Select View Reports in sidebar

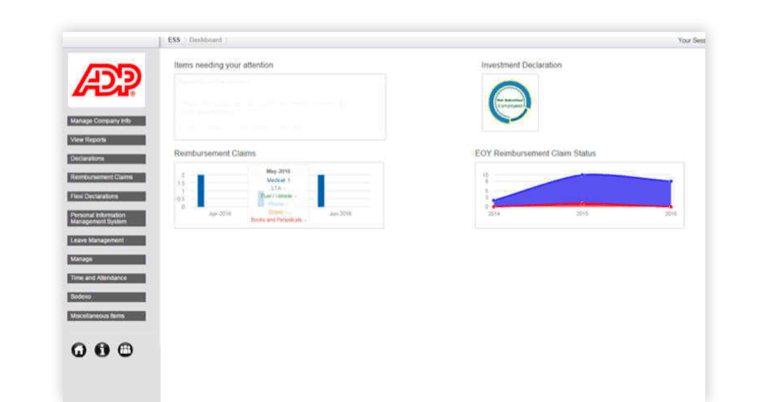(106, 140)
